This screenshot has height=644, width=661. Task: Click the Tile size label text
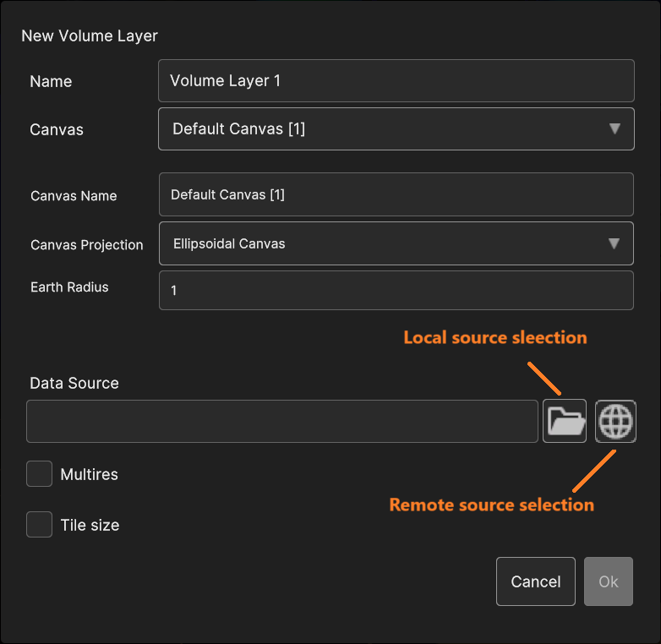click(x=90, y=526)
